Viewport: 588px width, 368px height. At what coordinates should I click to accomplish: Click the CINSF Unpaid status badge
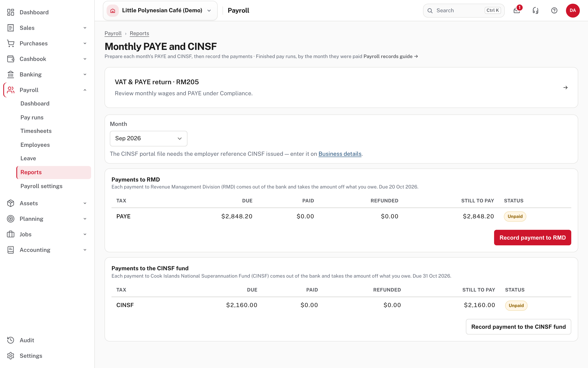point(516,306)
